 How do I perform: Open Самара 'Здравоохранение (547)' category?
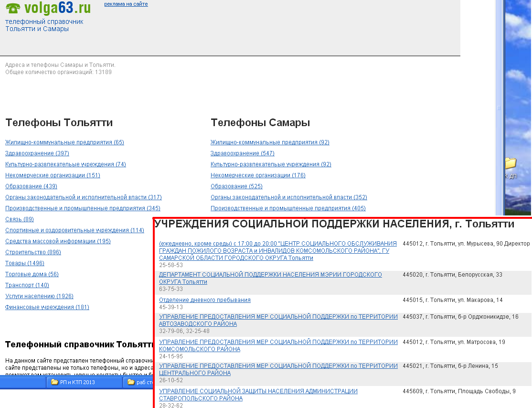243,153
